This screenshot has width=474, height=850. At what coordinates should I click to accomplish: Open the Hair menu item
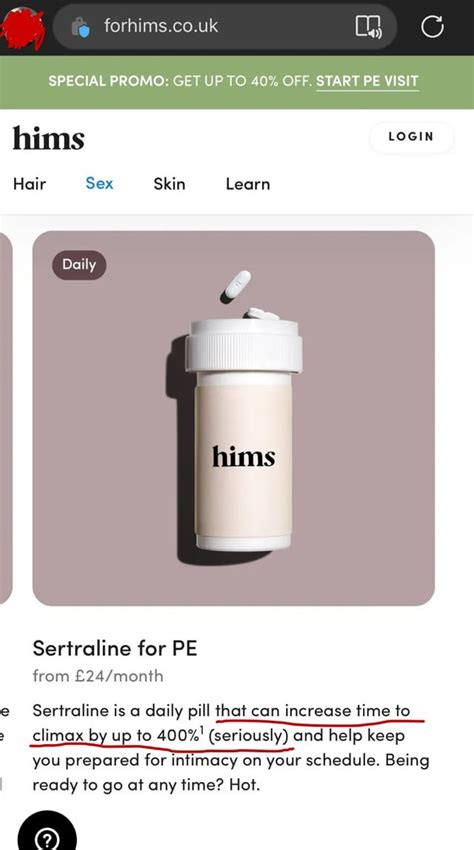(29, 184)
